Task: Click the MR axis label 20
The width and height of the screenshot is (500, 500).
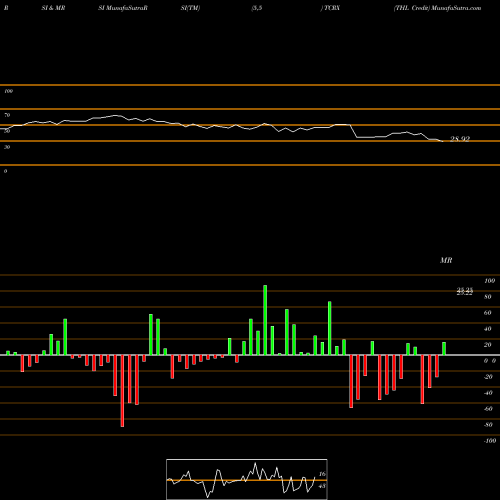Action: [488, 345]
